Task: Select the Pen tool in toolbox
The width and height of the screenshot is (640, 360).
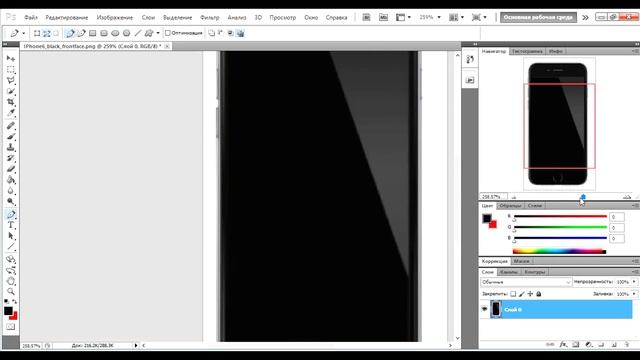Action: tap(11, 214)
